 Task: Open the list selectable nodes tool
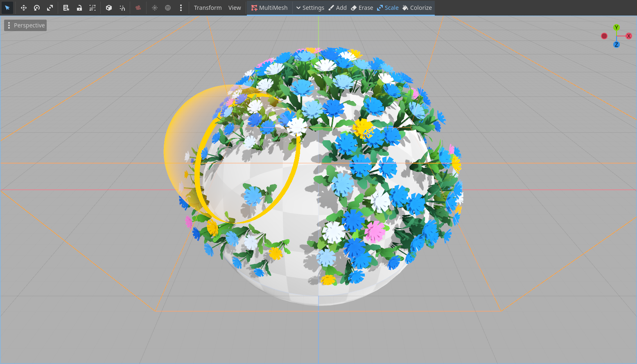click(x=66, y=8)
